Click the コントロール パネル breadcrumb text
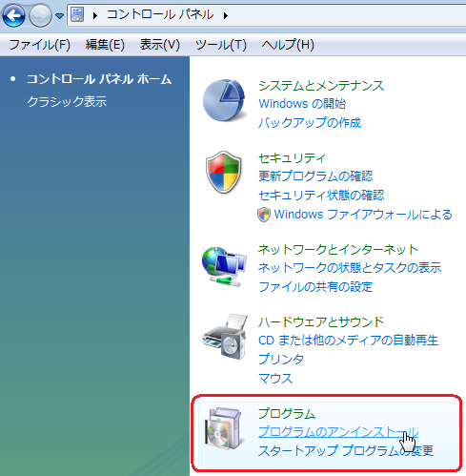Viewport: 466px width, 476px height. (x=160, y=15)
